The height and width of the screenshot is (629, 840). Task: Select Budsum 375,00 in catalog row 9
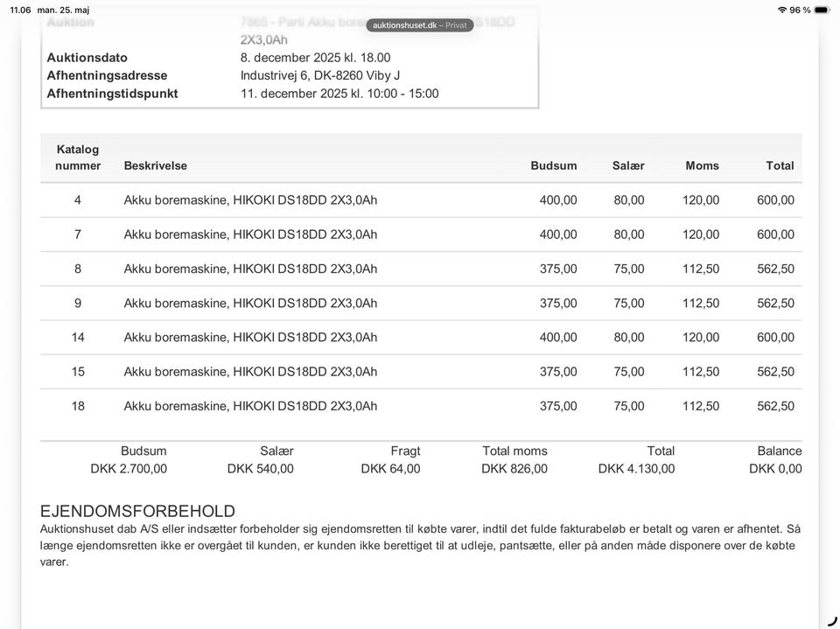point(558,303)
